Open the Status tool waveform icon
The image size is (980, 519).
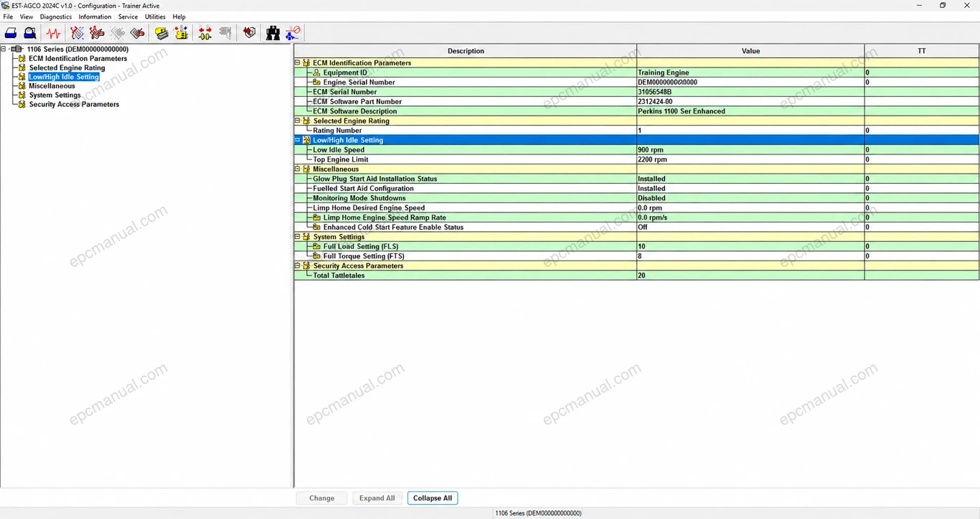[x=54, y=33]
